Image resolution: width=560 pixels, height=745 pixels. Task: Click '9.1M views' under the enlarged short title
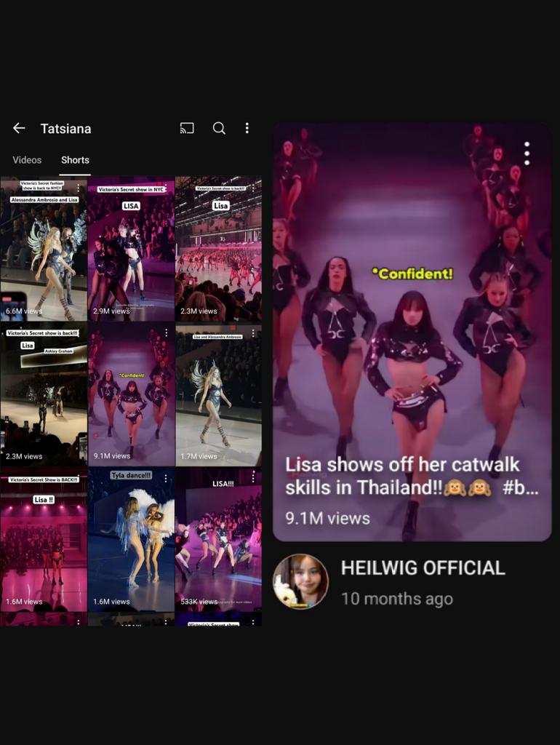(x=327, y=518)
